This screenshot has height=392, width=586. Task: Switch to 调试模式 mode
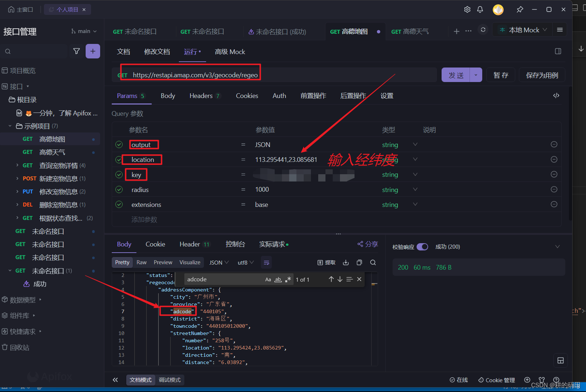click(169, 380)
